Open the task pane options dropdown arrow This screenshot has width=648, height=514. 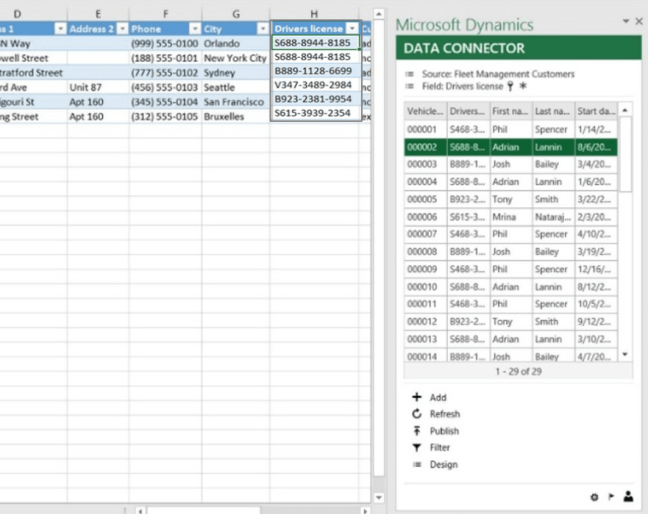(626, 21)
